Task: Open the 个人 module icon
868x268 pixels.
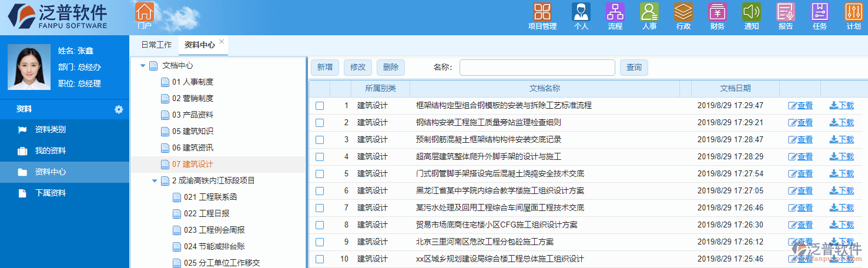Action: 581,12
